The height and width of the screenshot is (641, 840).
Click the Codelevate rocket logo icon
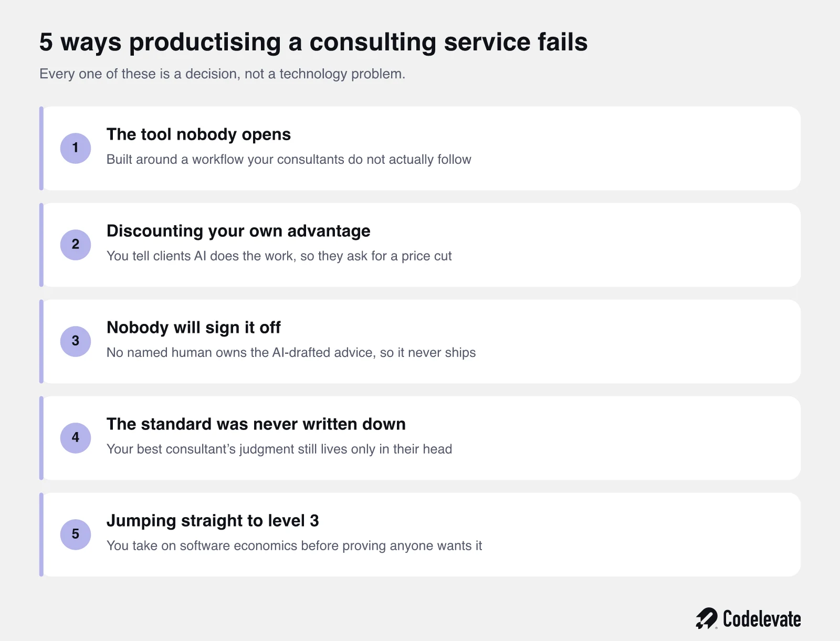[707, 618]
